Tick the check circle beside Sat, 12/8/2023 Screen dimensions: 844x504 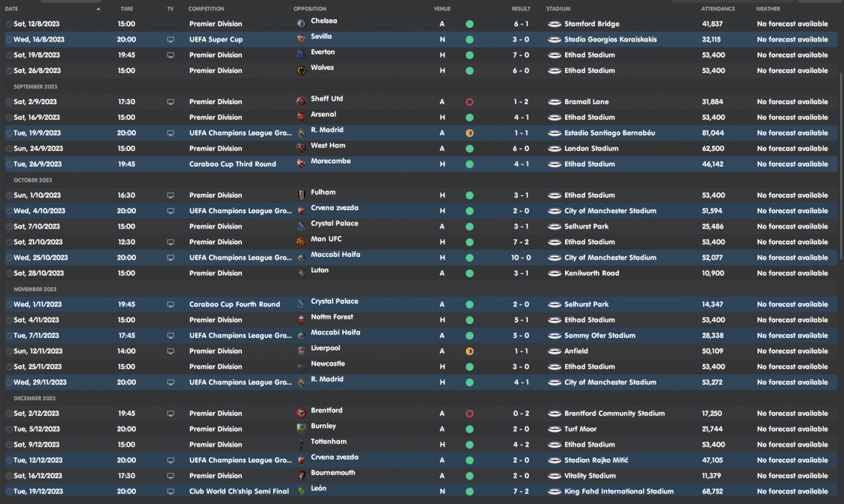coord(9,24)
